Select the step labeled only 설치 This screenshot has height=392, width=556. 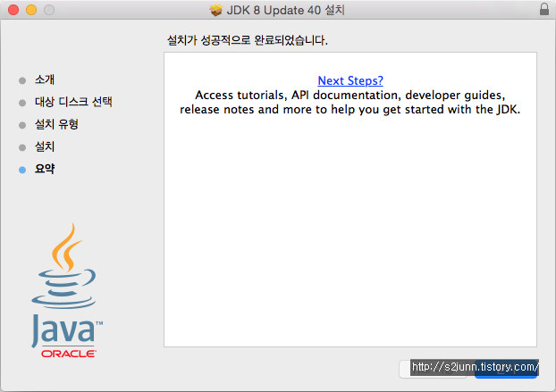point(45,146)
